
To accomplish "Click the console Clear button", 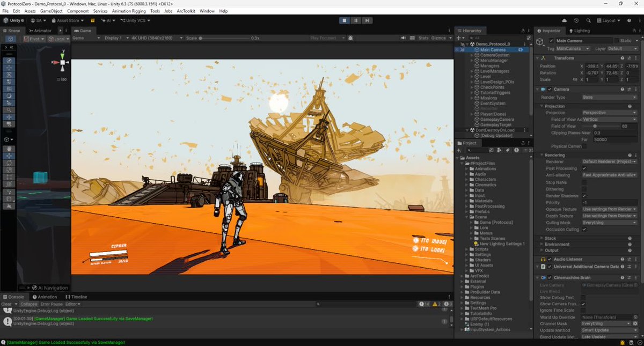I will (6, 304).
